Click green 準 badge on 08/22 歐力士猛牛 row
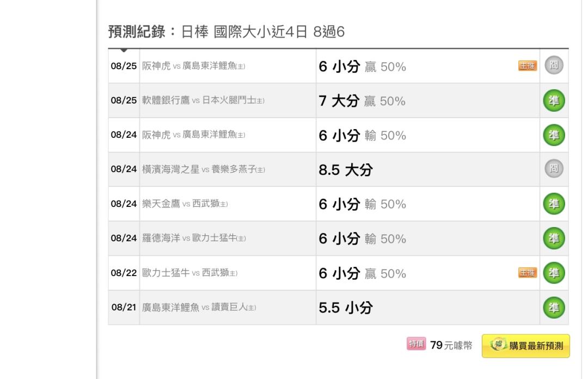Screen dimensions: 588x379 [554, 273]
